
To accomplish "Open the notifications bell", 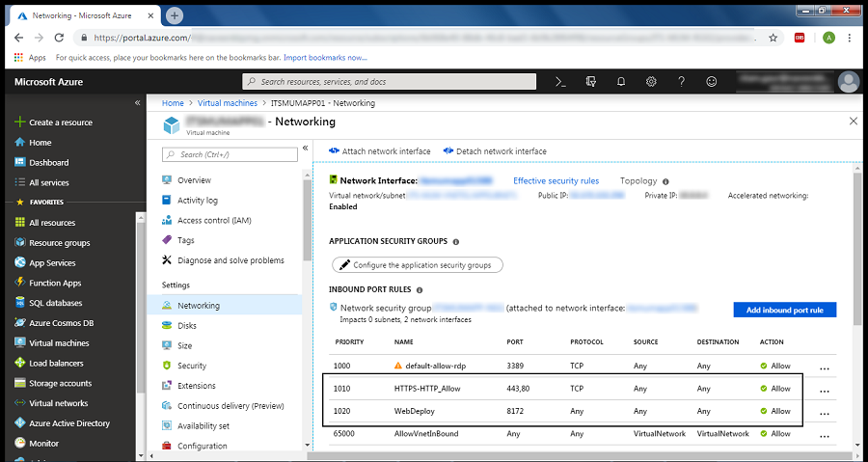I will click(x=621, y=82).
